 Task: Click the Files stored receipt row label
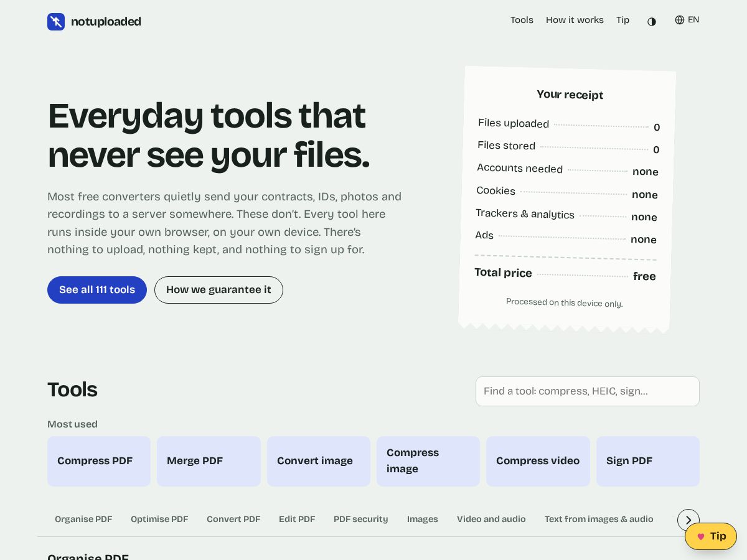pyautogui.click(x=506, y=146)
